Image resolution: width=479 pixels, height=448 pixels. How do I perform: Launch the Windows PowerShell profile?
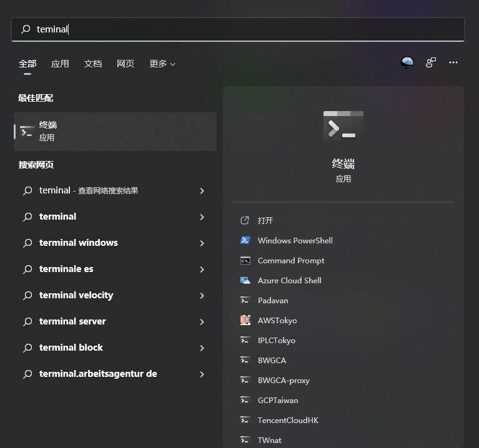tap(295, 241)
